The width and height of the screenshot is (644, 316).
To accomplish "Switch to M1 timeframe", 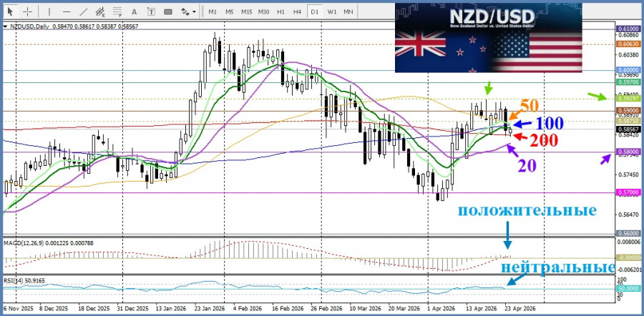I will (x=213, y=12).
